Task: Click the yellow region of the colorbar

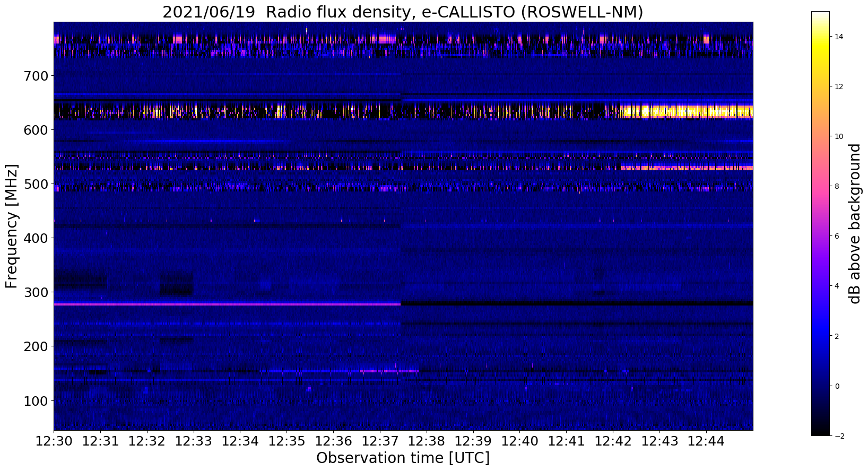Action: (820, 50)
